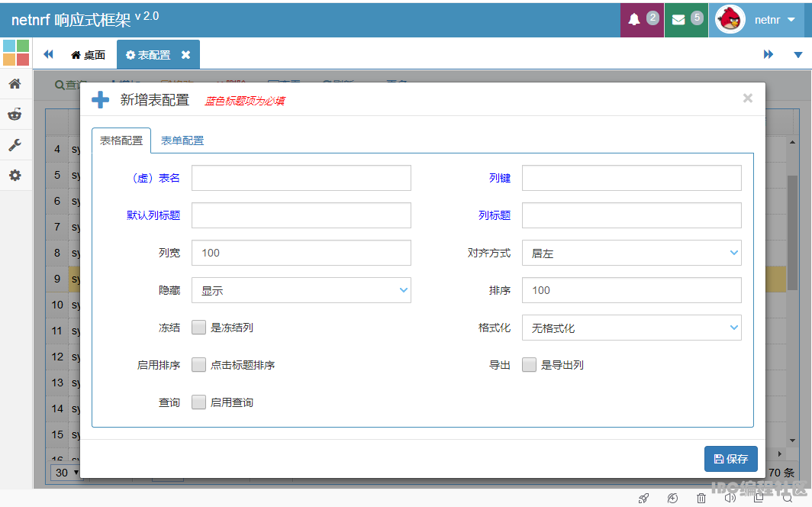Click the grid vertical scrollbar thumb
812x507 pixels.
[792, 233]
